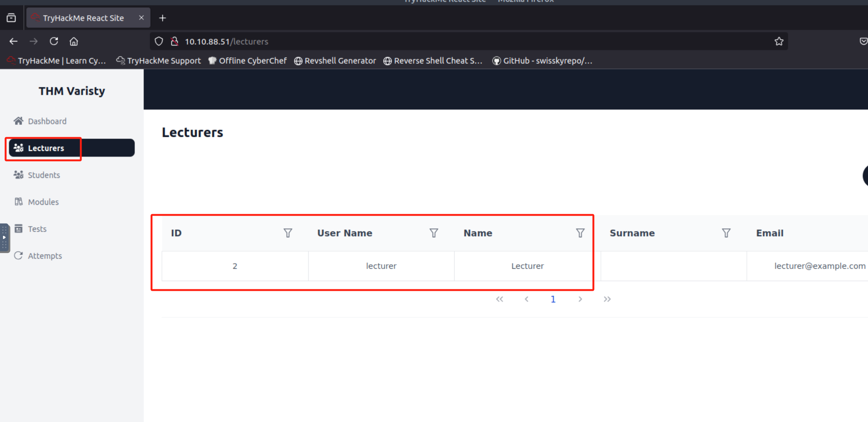Viewport: 868px width, 422px height.
Task: Jump to the first pagination page
Action: tap(499, 299)
